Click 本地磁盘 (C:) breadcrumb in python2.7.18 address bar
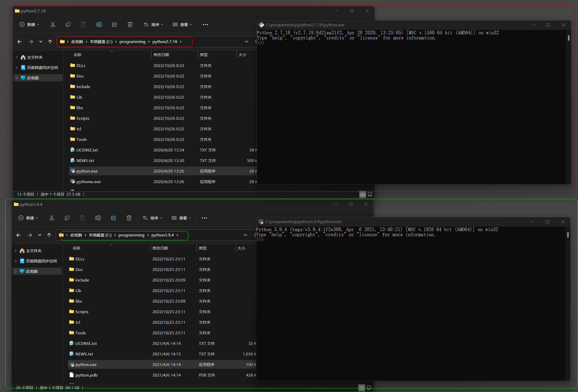 pyautogui.click(x=101, y=41)
